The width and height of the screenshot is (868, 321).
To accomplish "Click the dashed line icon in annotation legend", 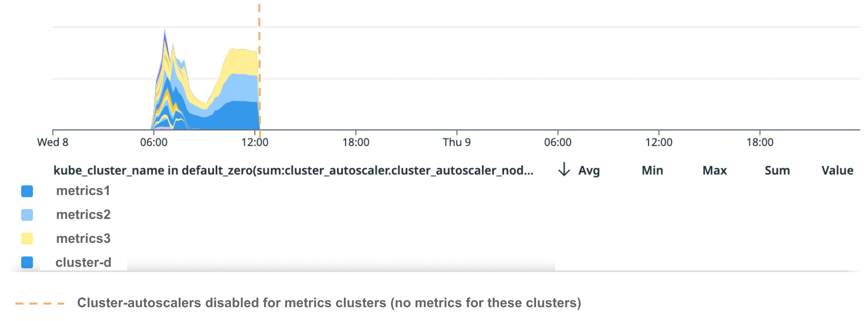I will tap(40, 303).
